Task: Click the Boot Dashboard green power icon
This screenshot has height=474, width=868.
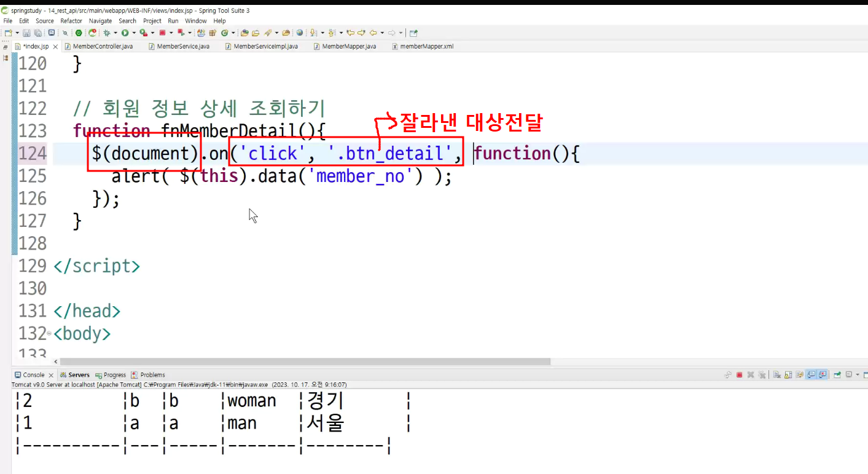Action: tap(79, 33)
